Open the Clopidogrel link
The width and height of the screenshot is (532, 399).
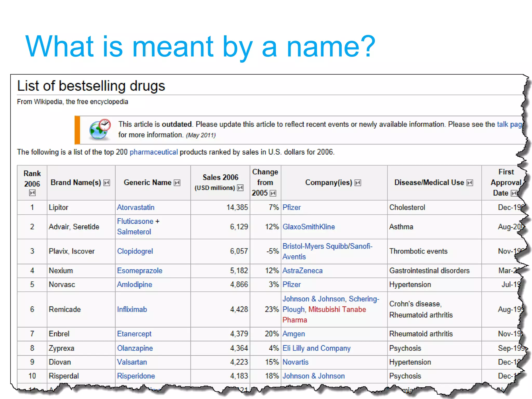tap(135, 251)
